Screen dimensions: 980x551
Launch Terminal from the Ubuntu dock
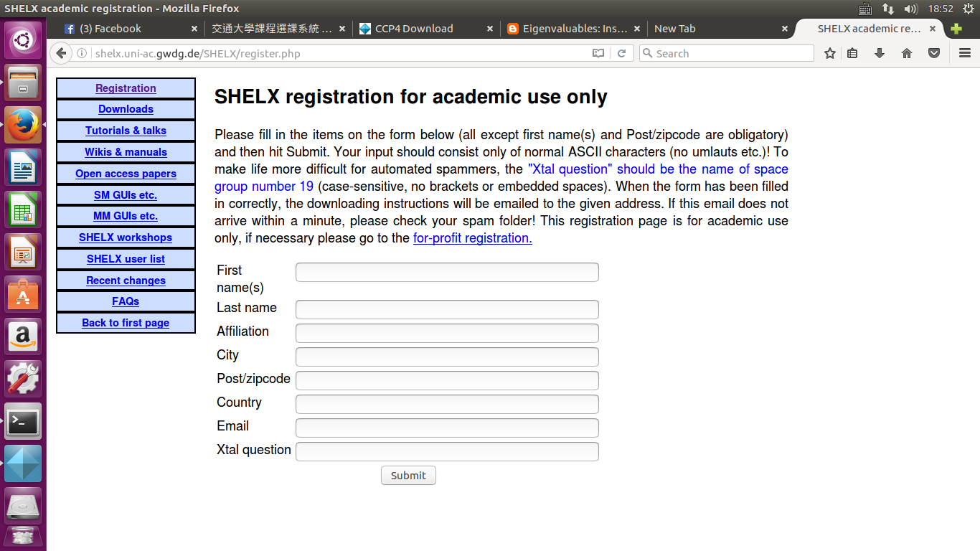(x=23, y=421)
